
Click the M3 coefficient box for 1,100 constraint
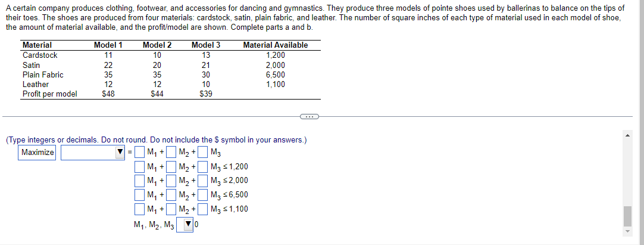202,209
